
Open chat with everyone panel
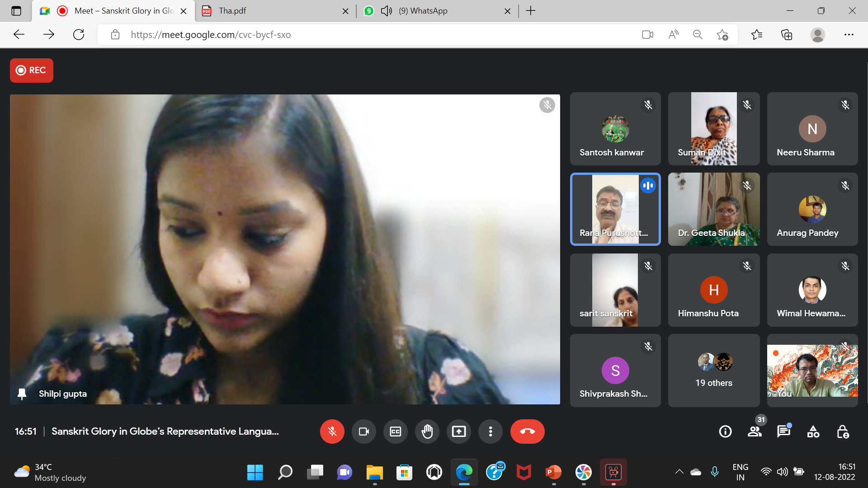pos(783,432)
